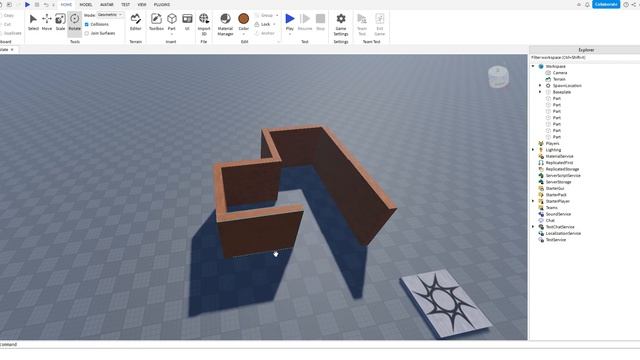The image size is (640, 360).
Task: Select ReplicatedStorage in Explorer
Action: coord(559,169)
